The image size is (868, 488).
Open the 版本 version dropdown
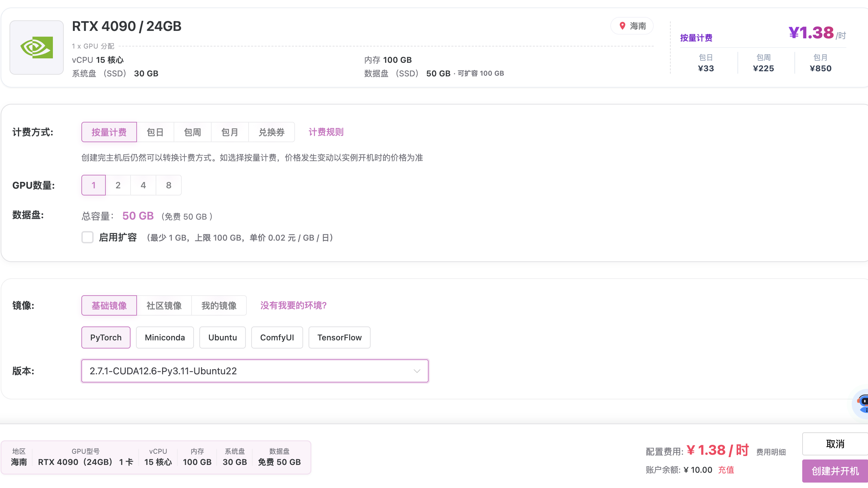coord(255,371)
